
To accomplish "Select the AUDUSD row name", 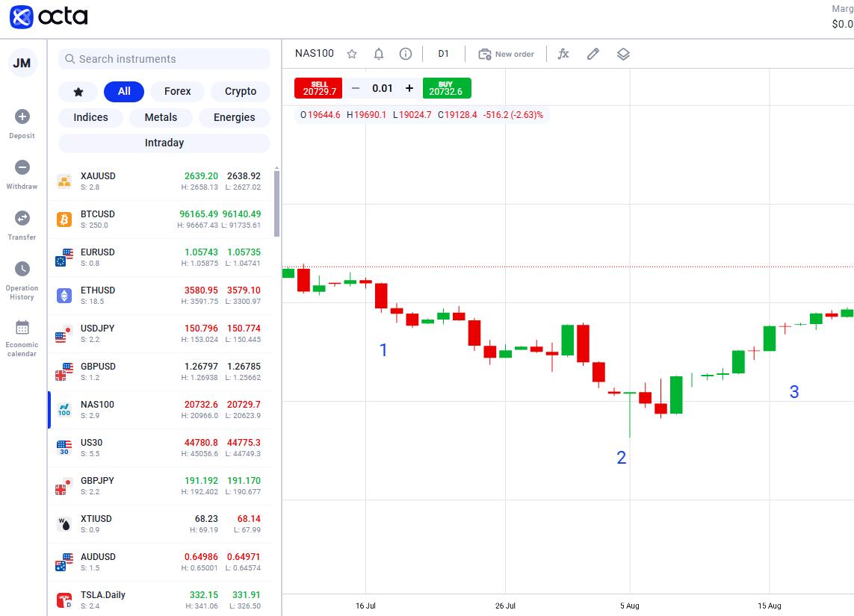I will click(98, 557).
